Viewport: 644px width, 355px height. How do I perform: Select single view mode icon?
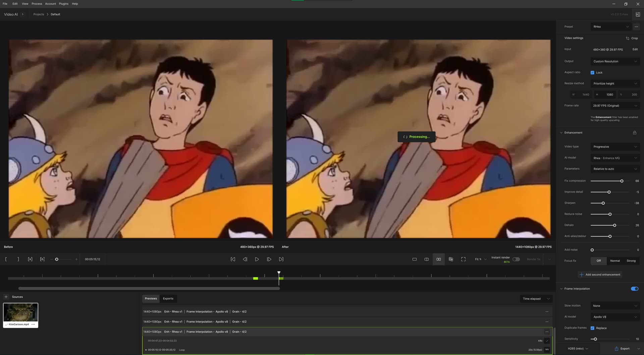415,259
